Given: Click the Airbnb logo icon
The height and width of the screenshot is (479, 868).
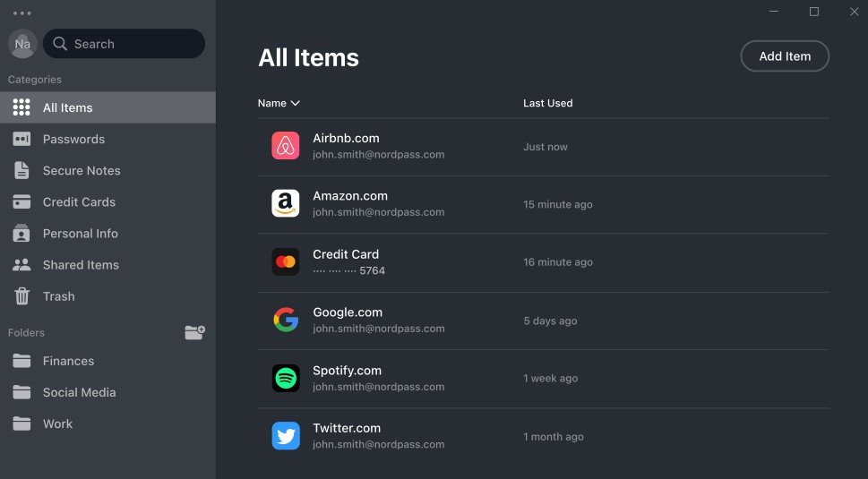Looking at the screenshot, I should click(x=286, y=145).
